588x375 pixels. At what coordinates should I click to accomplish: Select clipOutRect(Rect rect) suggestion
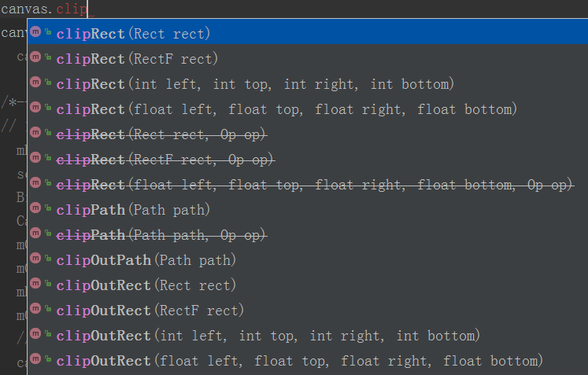(x=308, y=285)
